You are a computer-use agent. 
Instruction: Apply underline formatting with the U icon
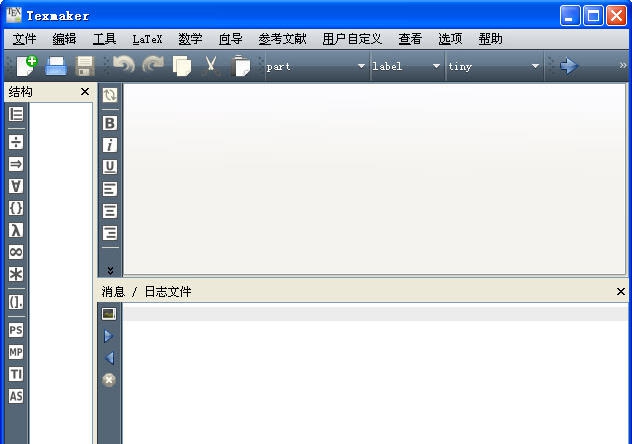(x=110, y=167)
